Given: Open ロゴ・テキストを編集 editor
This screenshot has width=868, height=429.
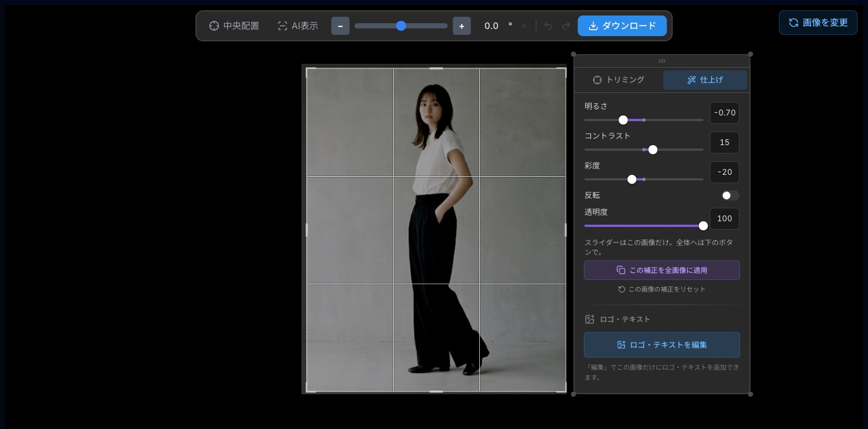Looking at the screenshot, I should click(662, 345).
